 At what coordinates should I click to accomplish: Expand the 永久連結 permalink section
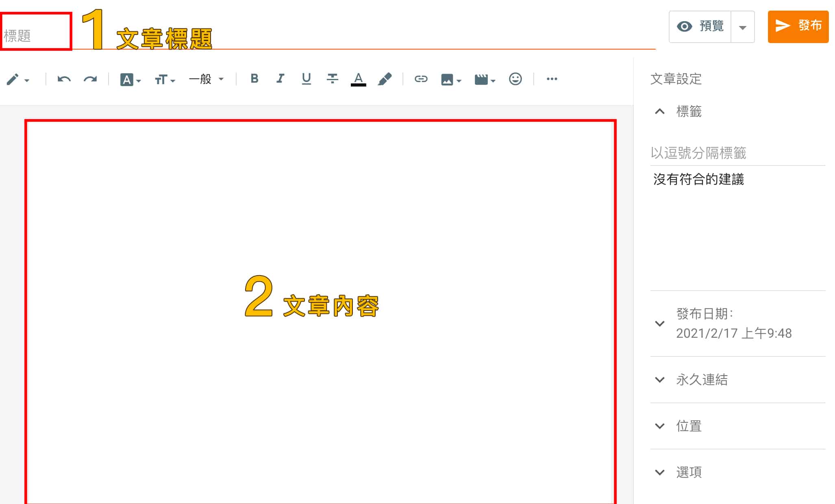click(737, 380)
